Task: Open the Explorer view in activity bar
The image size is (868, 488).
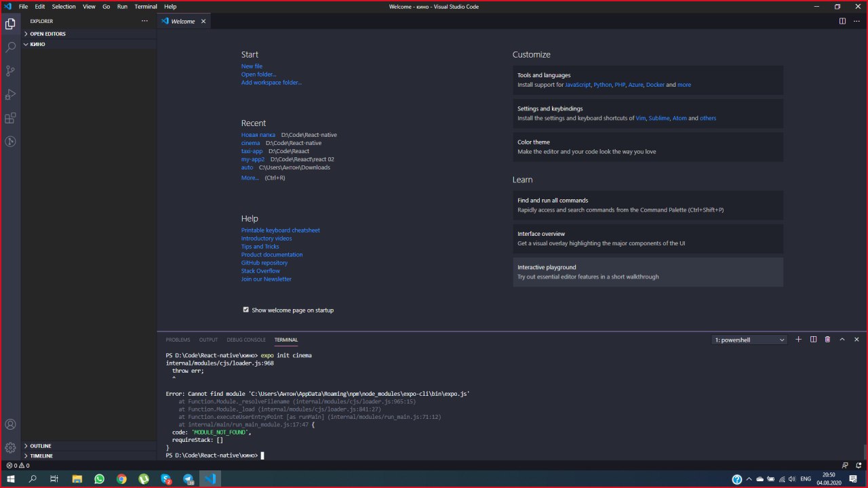Action: pyautogui.click(x=10, y=24)
